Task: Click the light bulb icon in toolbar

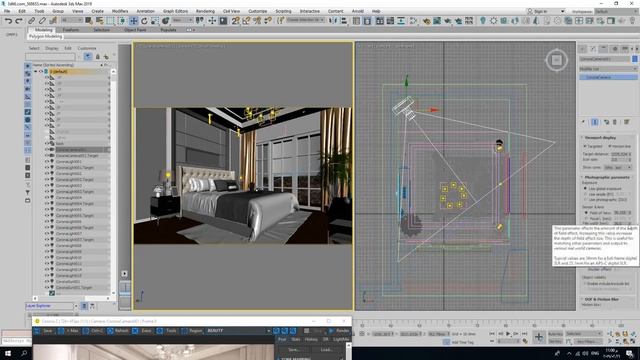Action: [x=483, y=20]
